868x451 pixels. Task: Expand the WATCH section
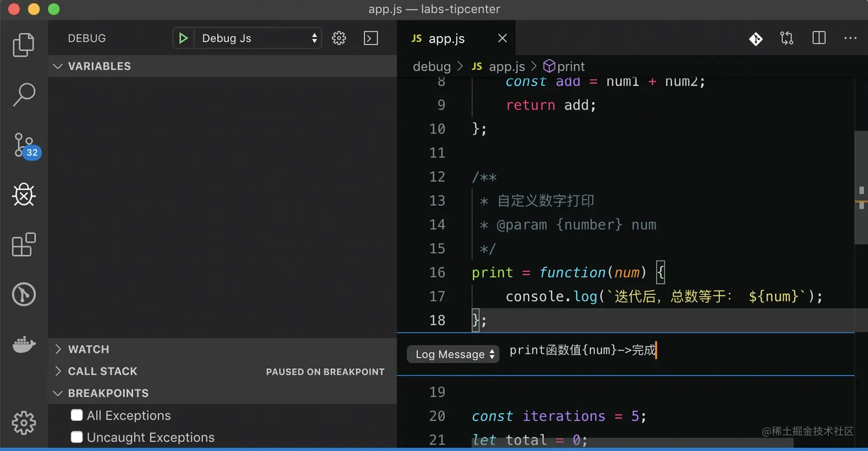click(222, 349)
